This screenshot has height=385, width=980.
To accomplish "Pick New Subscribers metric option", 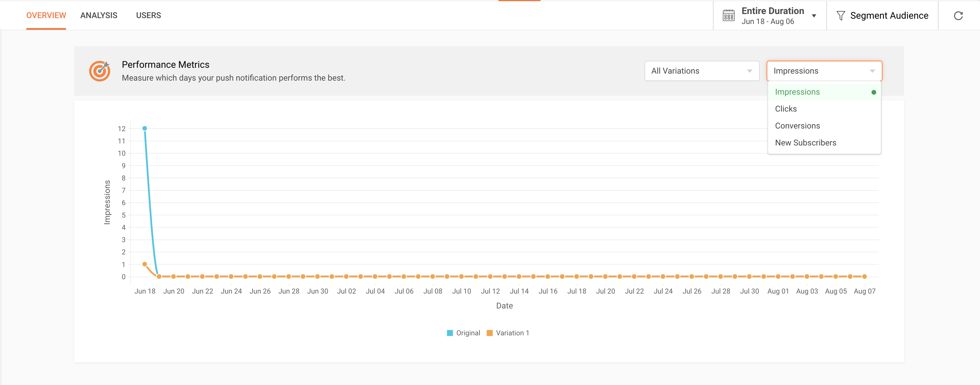I will [805, 143].
